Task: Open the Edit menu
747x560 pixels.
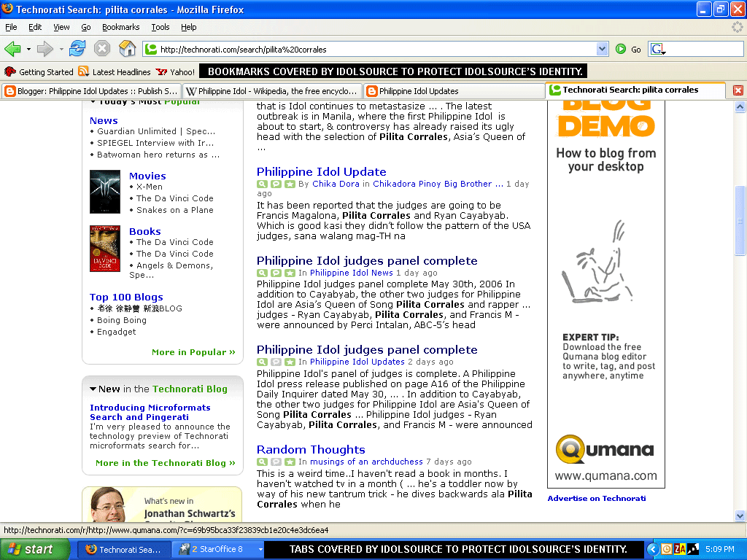Action: 35,27
